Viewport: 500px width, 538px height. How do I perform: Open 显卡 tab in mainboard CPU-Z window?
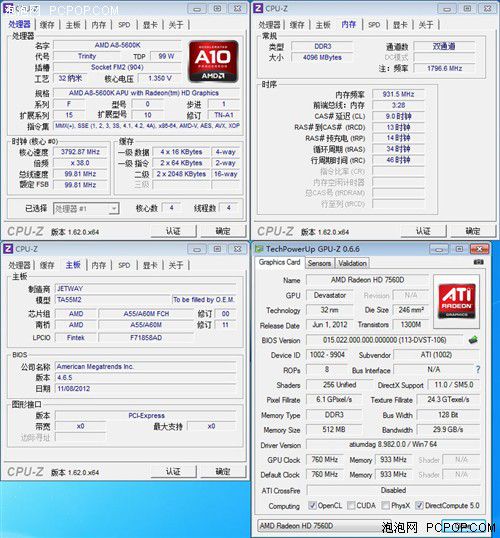[150, 265]
